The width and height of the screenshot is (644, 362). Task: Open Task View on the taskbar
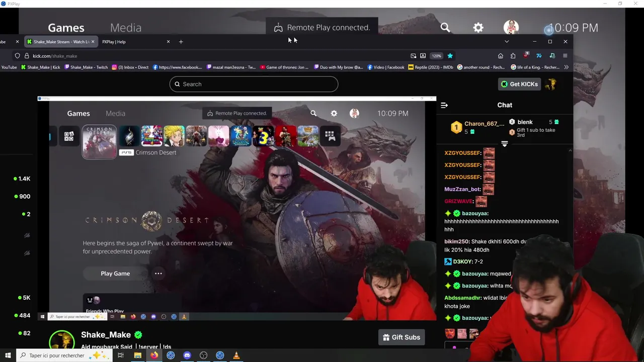pos(121,355)
